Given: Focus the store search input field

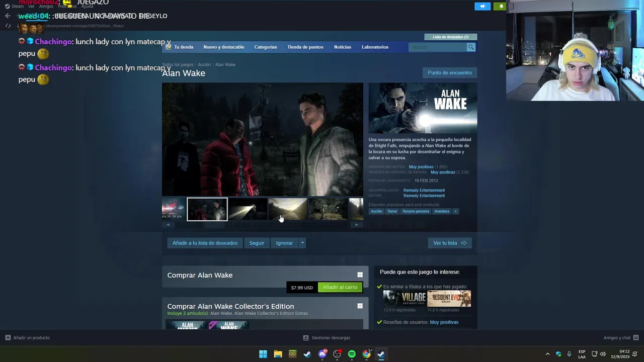Looking at the screenshot, I should (438, 47).
